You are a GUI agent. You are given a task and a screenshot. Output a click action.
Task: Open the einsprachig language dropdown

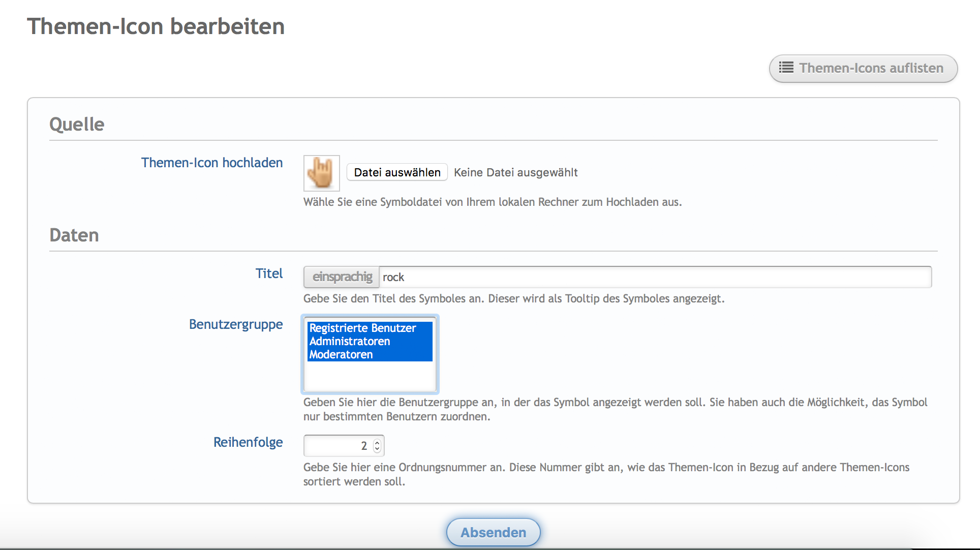click(x=342, y=277)
